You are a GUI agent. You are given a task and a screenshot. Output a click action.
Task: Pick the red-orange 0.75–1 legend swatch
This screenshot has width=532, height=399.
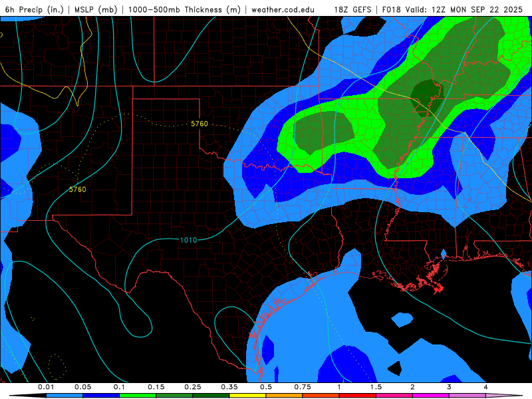click(x=321, y=396)
